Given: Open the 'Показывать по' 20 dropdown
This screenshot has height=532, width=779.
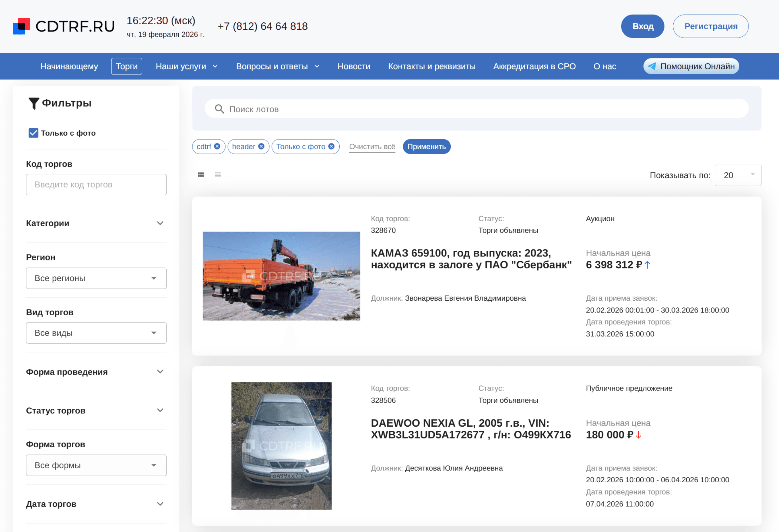Looking at the screenshot, I should coord(738,175).
